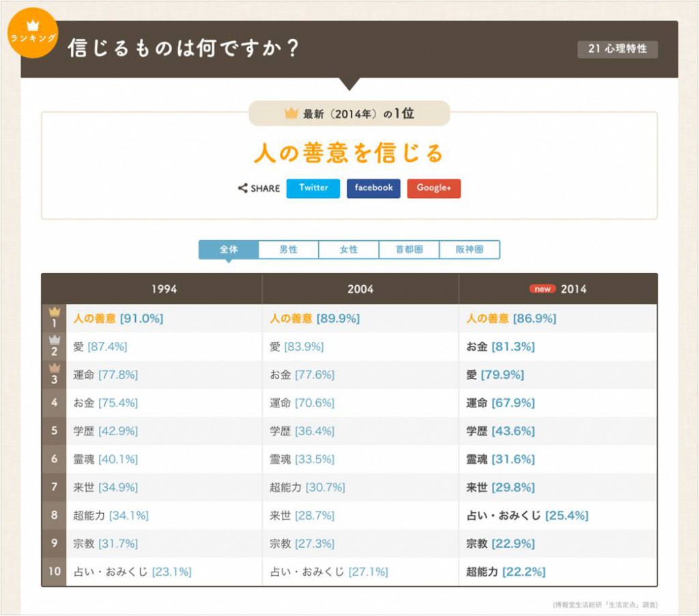Viewport: 699px width, 616px height.
Task: Select the 全体 tab
Action: [229, 250]
